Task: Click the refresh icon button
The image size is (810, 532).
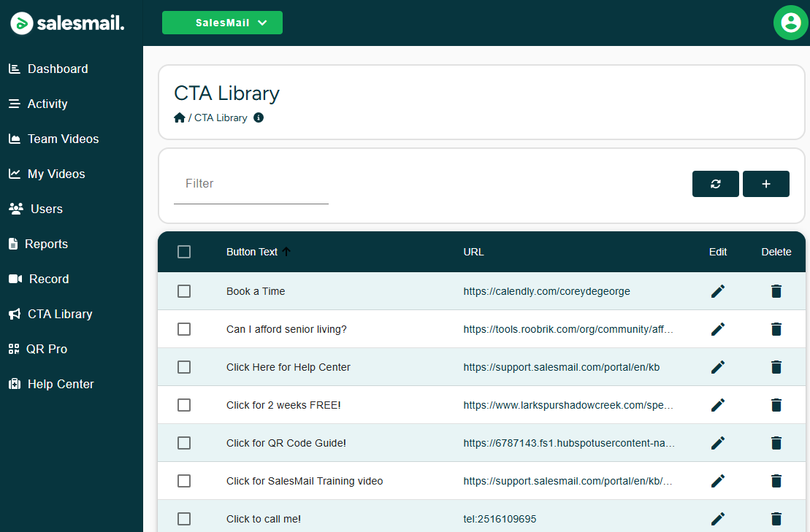Action: [x=715, y=184]
